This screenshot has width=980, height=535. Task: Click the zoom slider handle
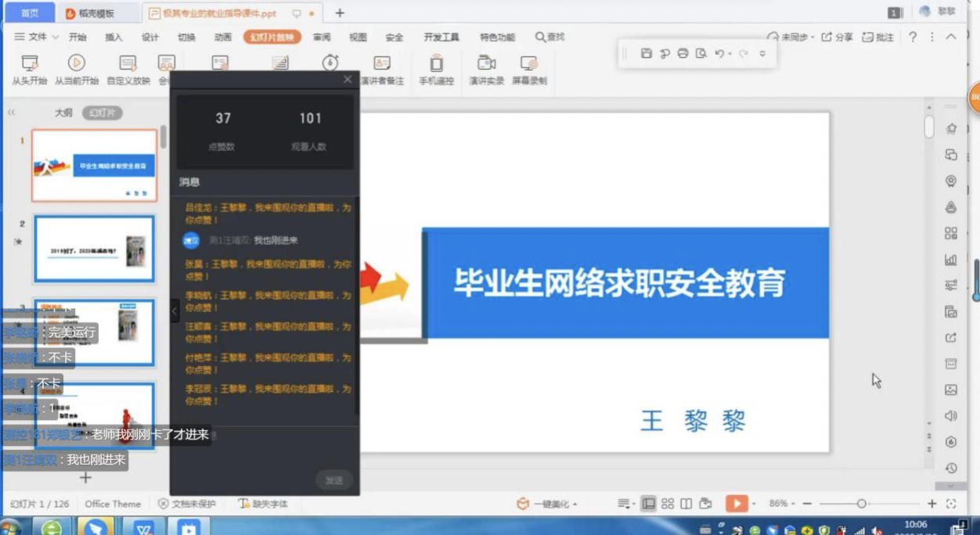861,504
